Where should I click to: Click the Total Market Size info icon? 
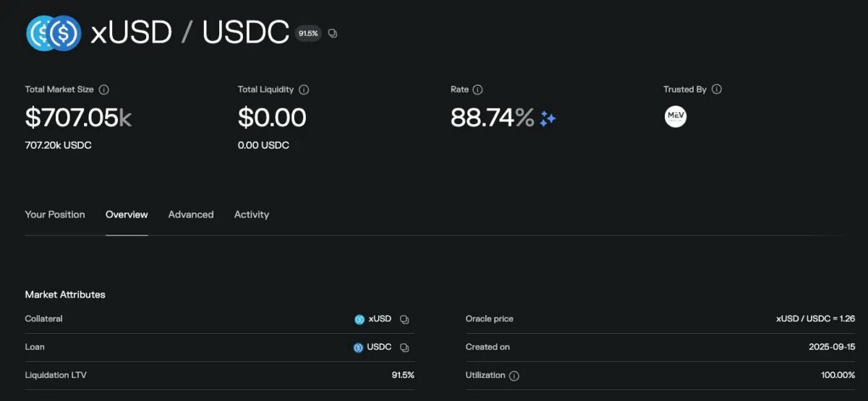pos(104,90)
